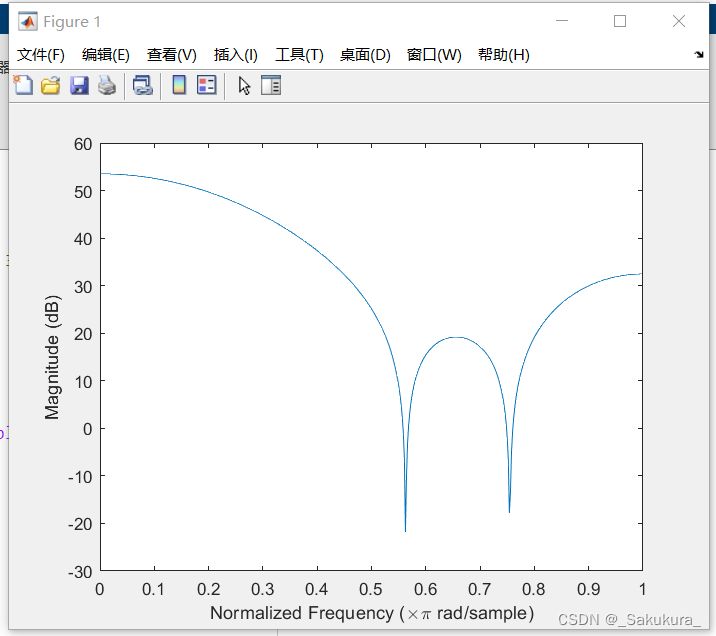The image size is (716, 636).
Task: Create a new figure from the toolbar
Action: [23, 85]
